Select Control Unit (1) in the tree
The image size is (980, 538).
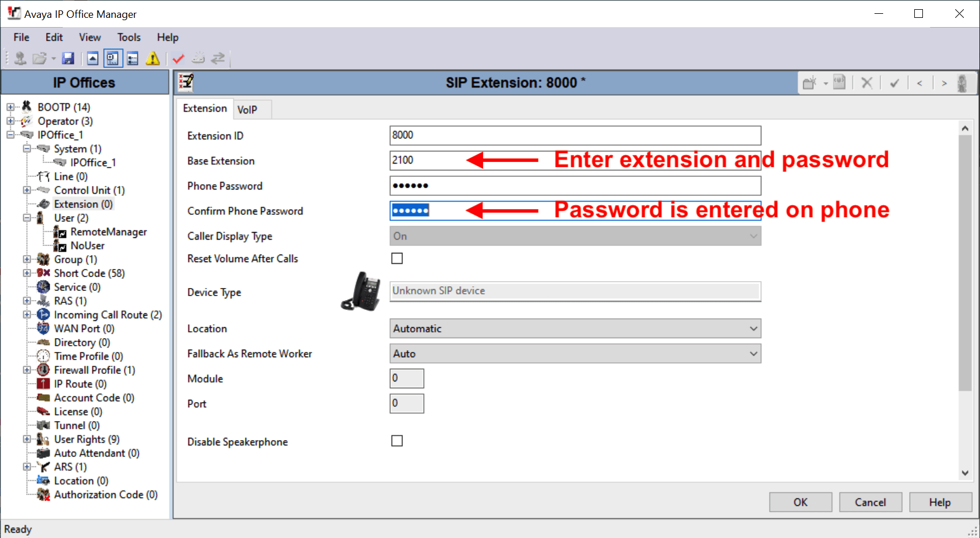pyautogui.click(x=89, y=190)
